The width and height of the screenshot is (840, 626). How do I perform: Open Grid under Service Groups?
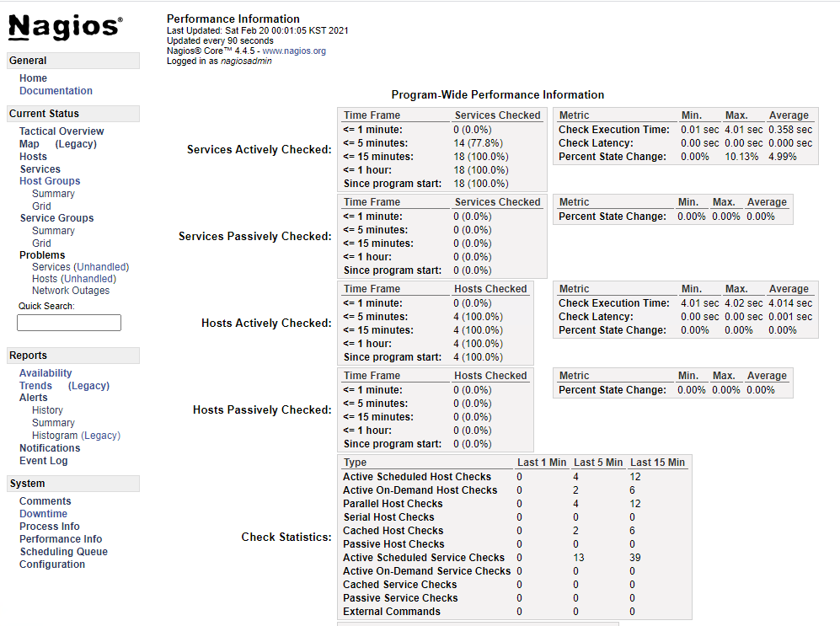[41, 243]
